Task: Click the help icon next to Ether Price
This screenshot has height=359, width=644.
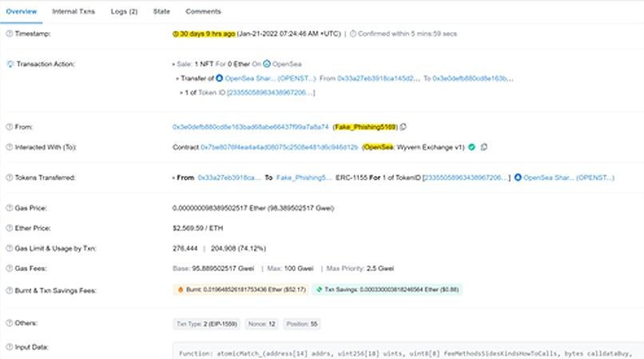Action: pos(9,228)
